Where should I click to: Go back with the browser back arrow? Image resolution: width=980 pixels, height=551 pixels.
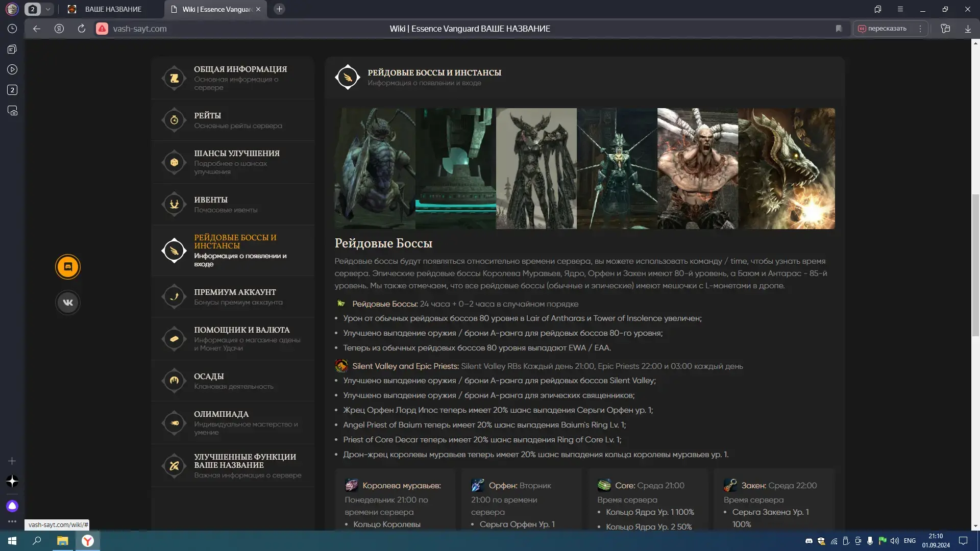(37, 29)
